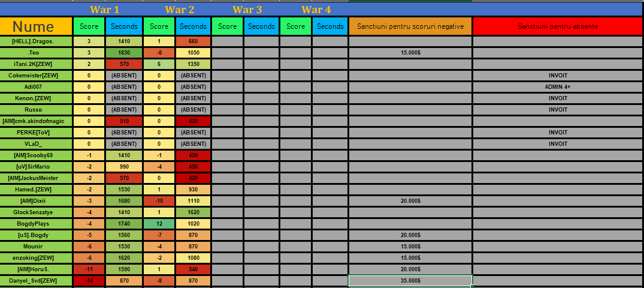The width and height of the screenshot is (644, 288).
Task: Select [HELL].Dragos.'s War 2 seconds 660
Action: [x=193, y=41]
